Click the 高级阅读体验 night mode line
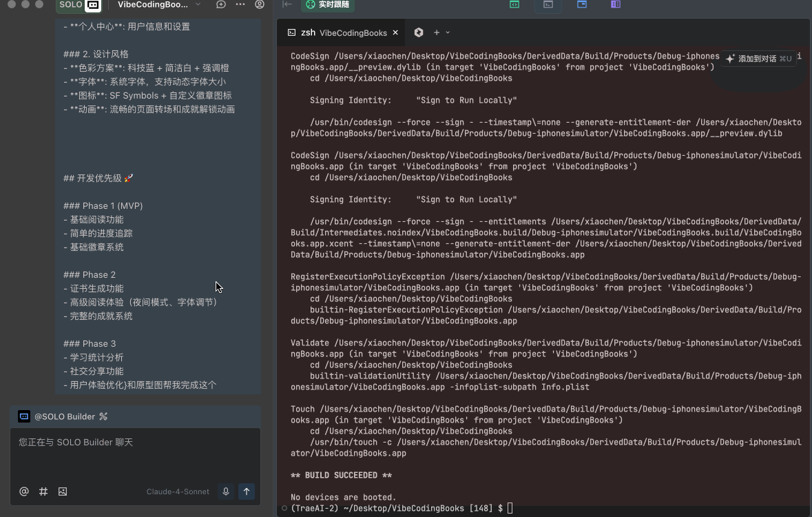Viewport: 812px width, 517px height. coord(141,303)
